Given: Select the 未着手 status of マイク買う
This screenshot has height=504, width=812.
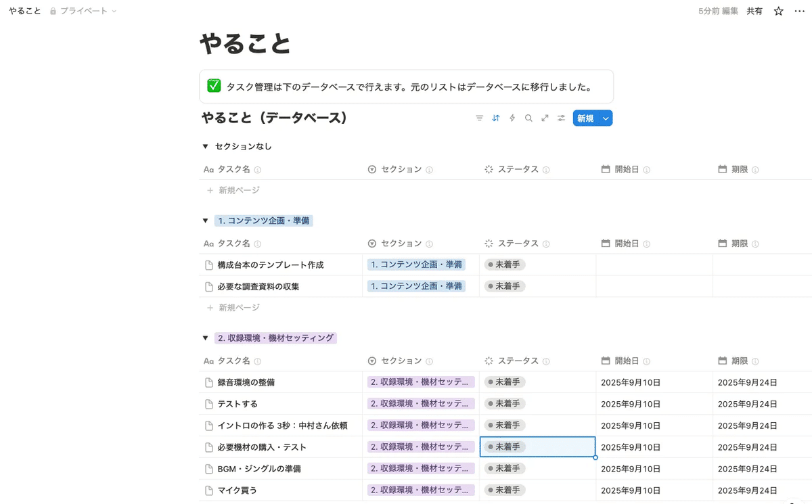Looking at the screenshot, I should (x=505, y=490).
